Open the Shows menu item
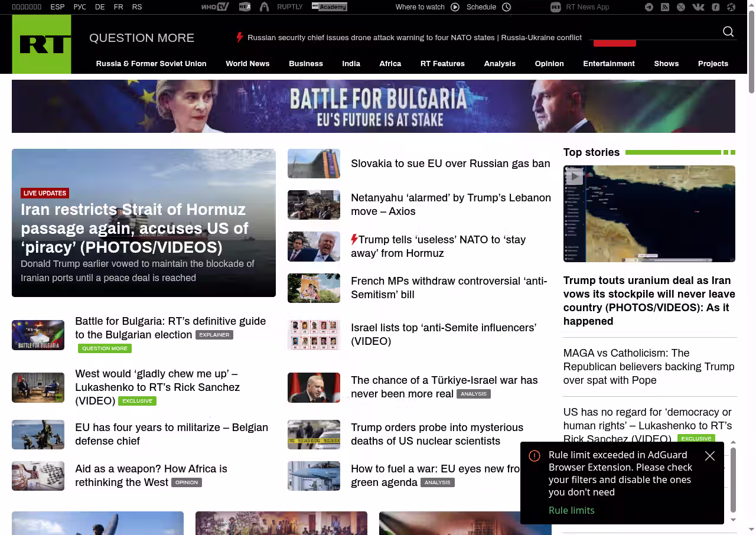The height and width of the screenshot is (535, 756). [x=666, y=64]
